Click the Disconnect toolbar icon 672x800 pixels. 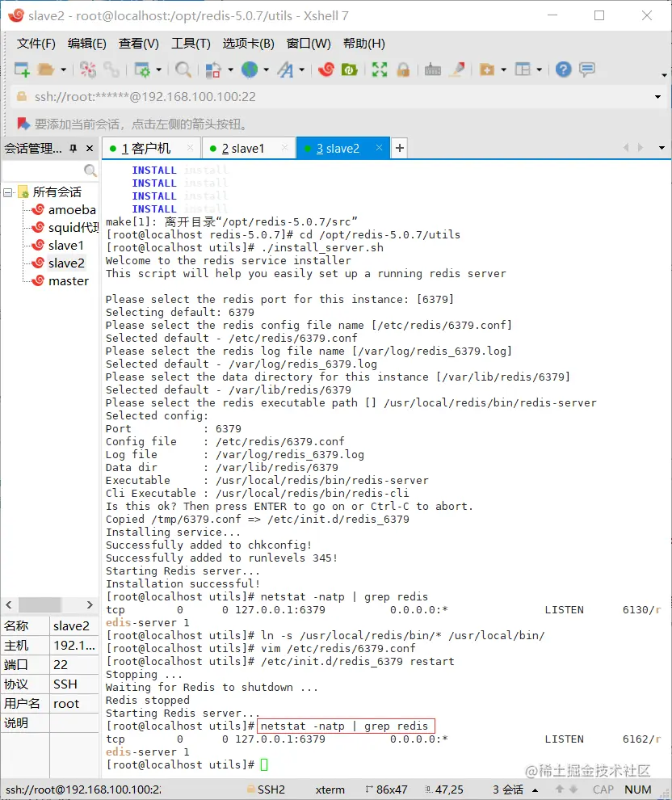pyautogui.click(x=88, y=69)
